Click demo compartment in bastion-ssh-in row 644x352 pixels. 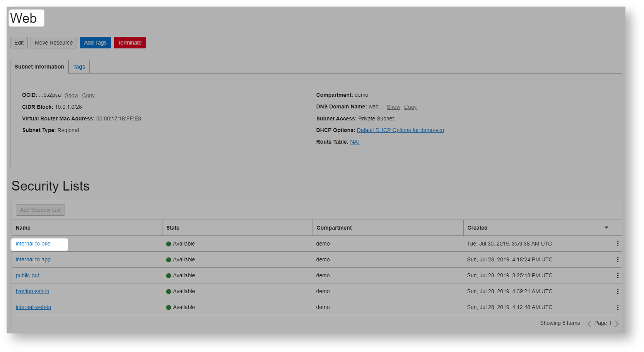coord(323,291)
